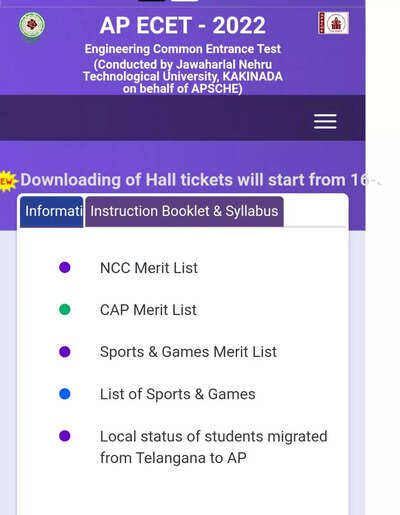
Task: Open the Sports & Games Merit List link
Action: coord(188,352)
